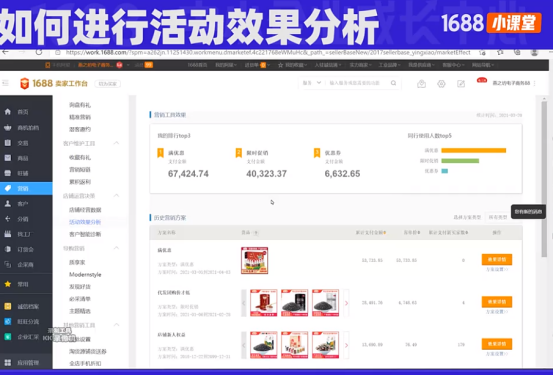Open 方案设置 link in the 满优惠 row
The height and width of the screenshot is (376, 553).
[497, 269]
